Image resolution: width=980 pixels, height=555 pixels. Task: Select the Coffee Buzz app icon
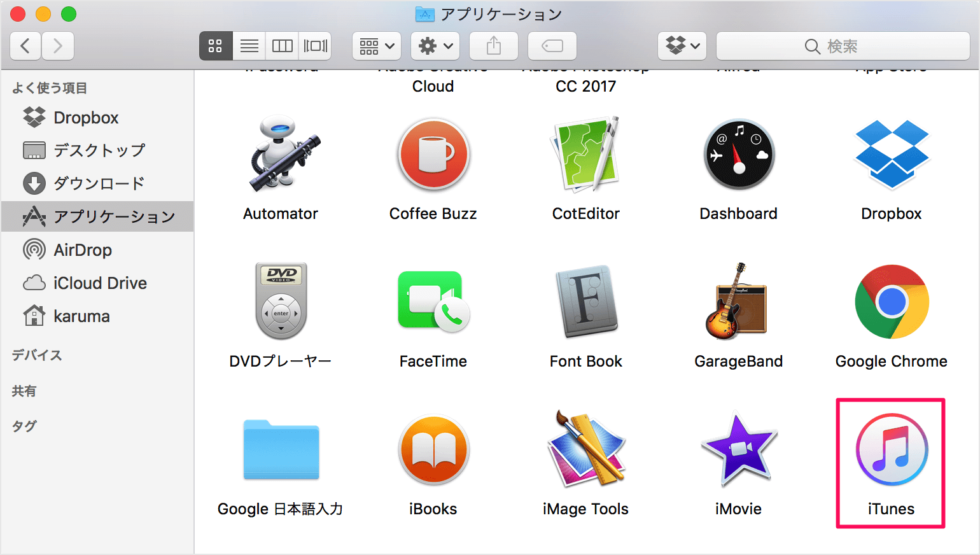click(433, 154)
